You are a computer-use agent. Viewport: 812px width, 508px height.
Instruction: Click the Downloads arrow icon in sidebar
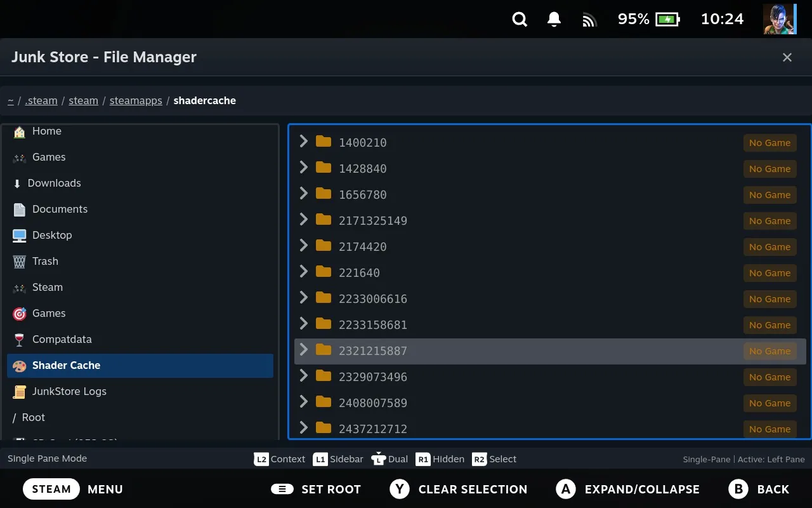(17, 184)
